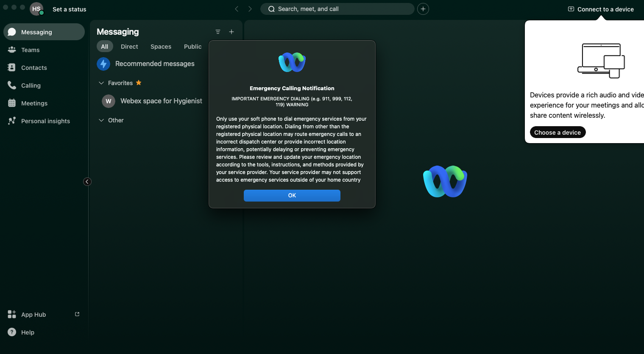The height and width of the screenshot is (354, 644).
Task: Collapse the Other section
Action: coord(101,120)
